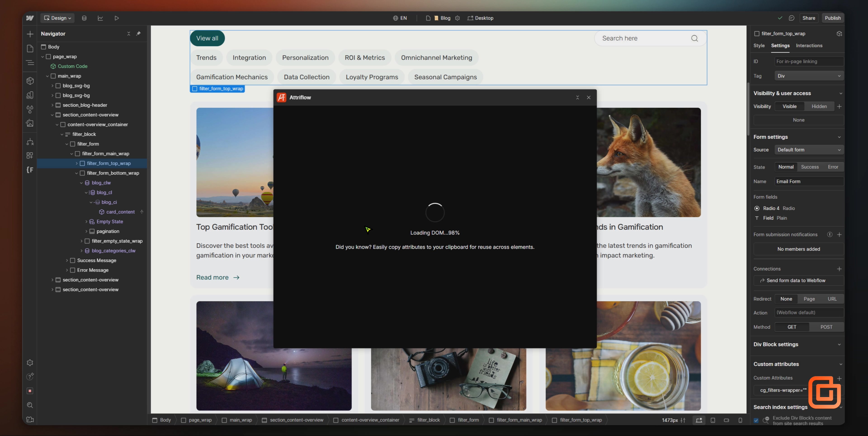The height and width of the screenshot is (436, 868).
Task: Collapse the Form settings section
Action: click(x=839, y=137)
